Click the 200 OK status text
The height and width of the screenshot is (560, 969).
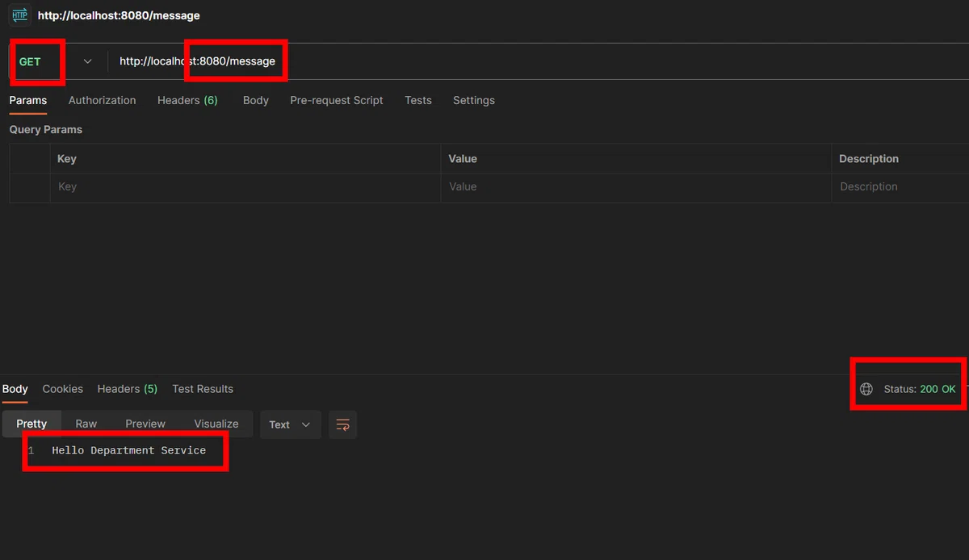938,389
